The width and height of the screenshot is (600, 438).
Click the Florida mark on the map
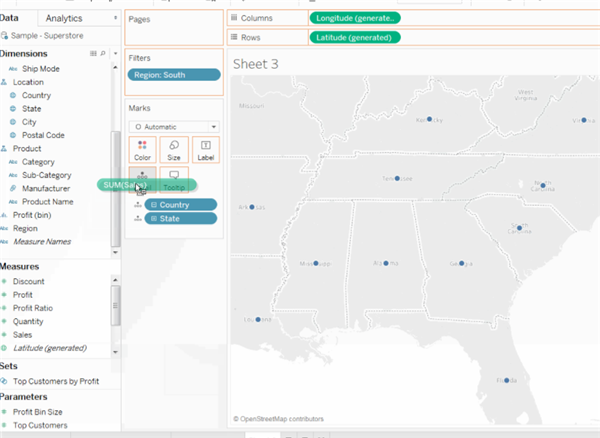[x=507, y=380]
